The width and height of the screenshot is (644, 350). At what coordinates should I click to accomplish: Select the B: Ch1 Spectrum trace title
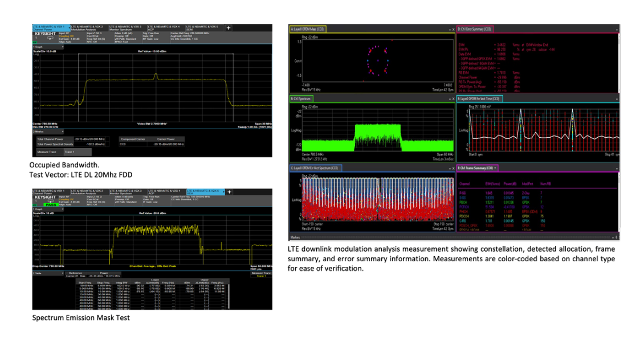coord(302,99)
